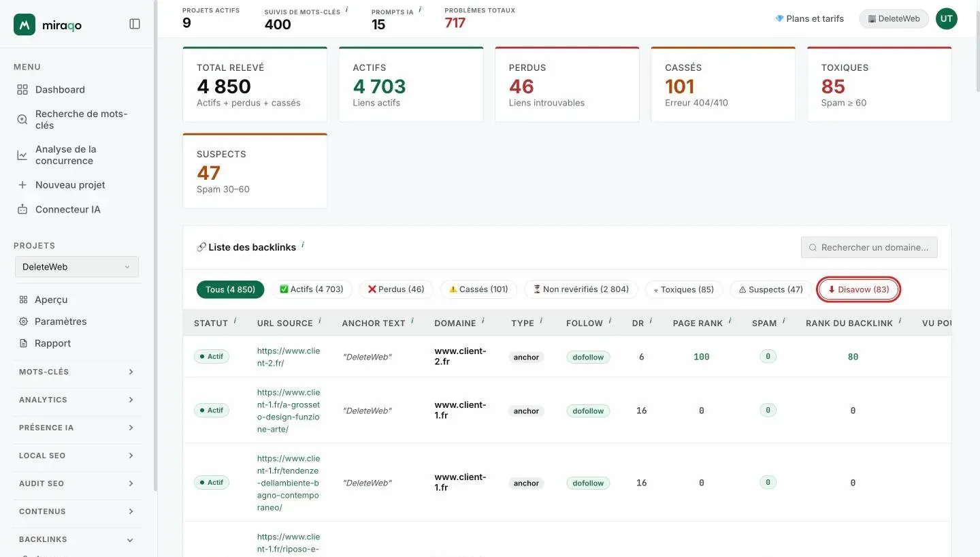
Task: Expand the Audit SEO sidebar section
Action: [77, 483]
